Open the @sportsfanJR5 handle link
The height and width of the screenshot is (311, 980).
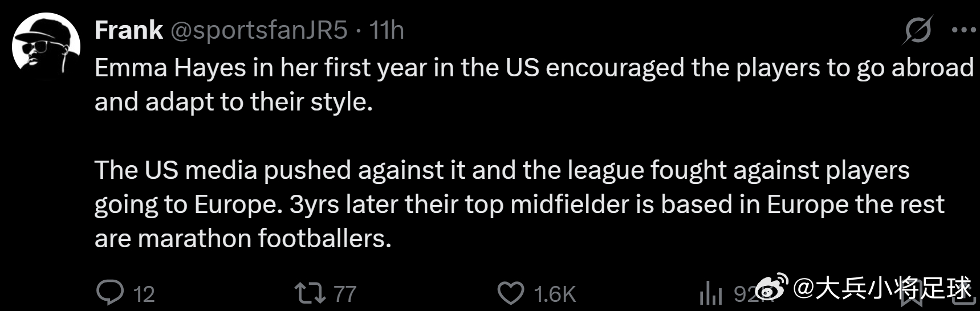tap(259, 30)
